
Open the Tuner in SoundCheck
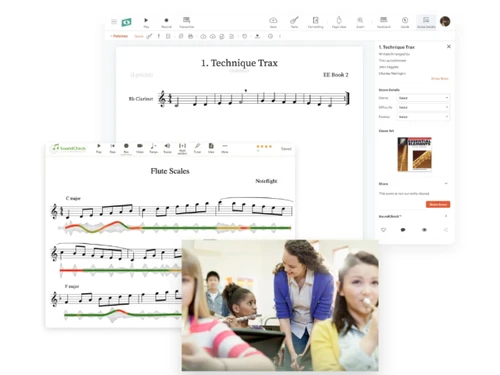tap(197, 148)
